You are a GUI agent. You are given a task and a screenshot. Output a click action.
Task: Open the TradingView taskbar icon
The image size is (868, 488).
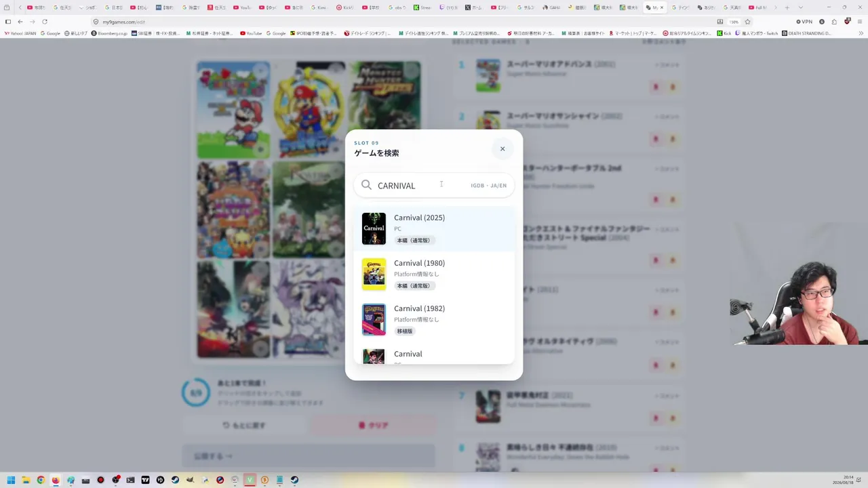(145, 480)
